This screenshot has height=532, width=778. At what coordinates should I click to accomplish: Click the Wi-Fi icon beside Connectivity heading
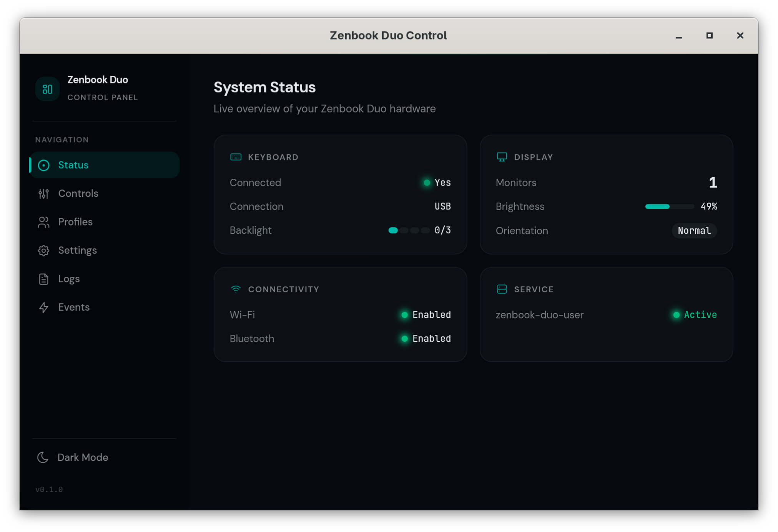click(236, 289)
